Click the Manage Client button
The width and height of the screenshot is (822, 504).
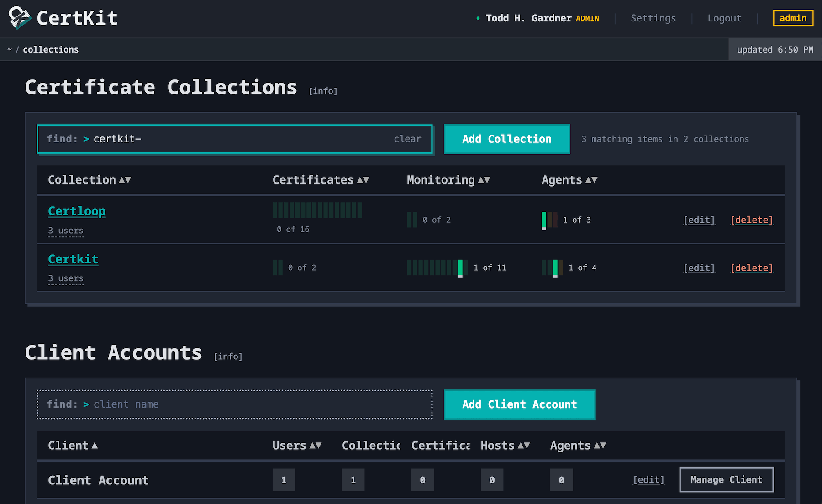[727, 480]
